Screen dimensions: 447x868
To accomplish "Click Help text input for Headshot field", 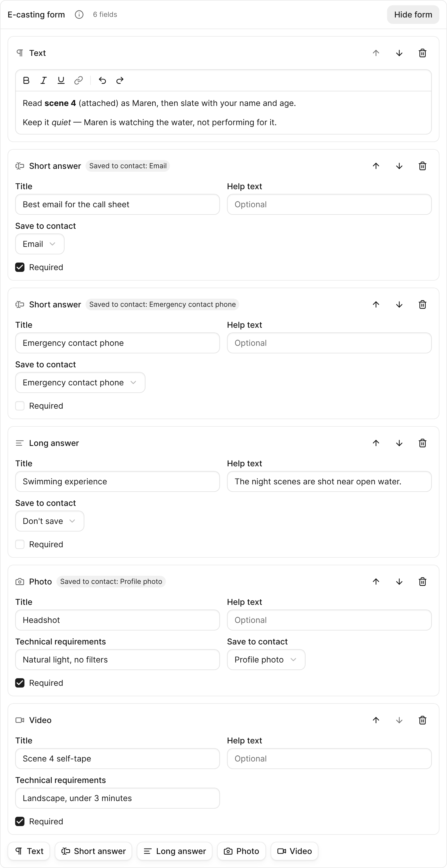I will click(329, 620).
